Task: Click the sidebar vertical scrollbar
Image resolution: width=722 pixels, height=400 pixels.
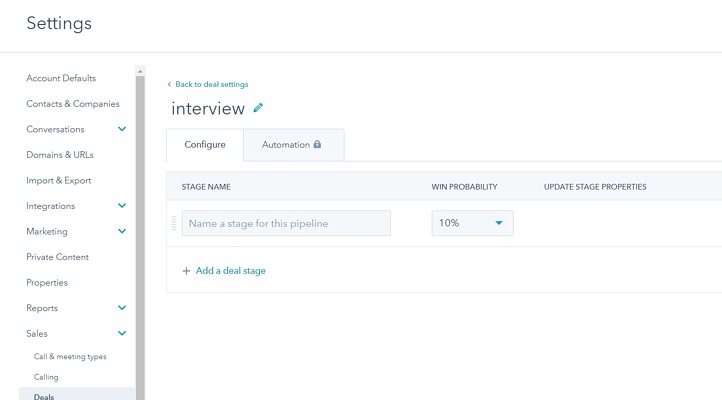Action: pos(140,237)
